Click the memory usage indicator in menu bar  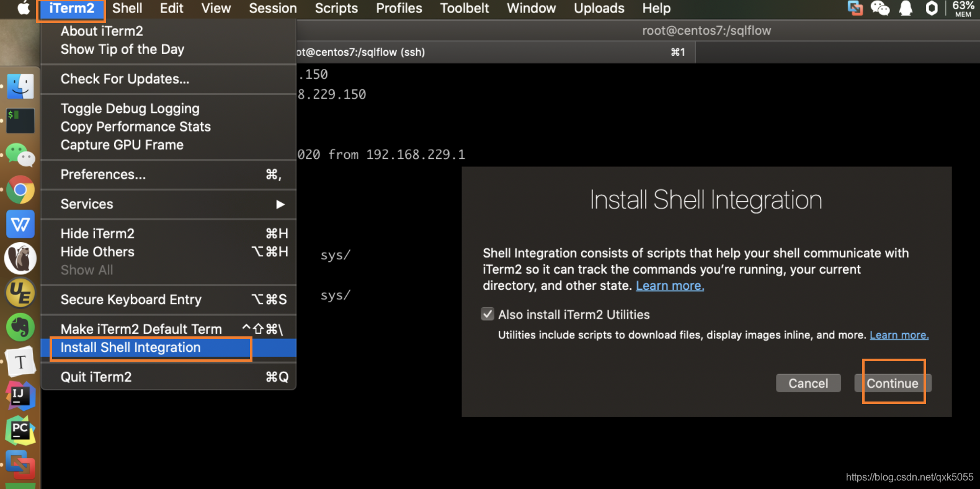point(963,8)
